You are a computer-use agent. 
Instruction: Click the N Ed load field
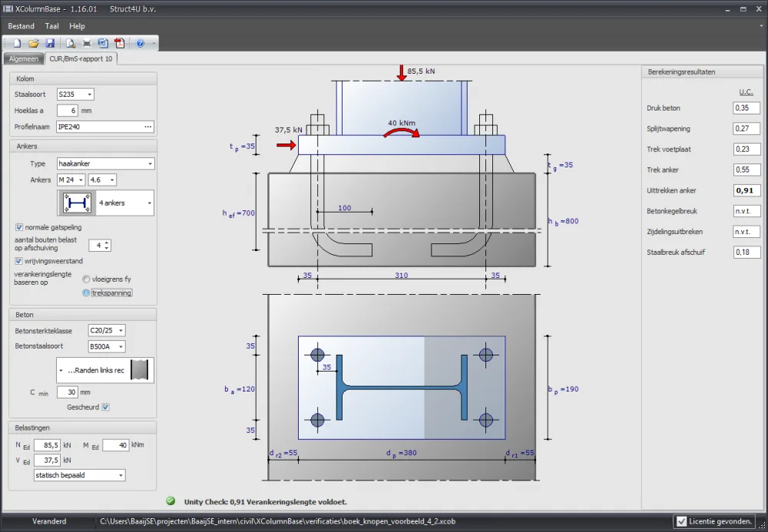click(47, 445)
